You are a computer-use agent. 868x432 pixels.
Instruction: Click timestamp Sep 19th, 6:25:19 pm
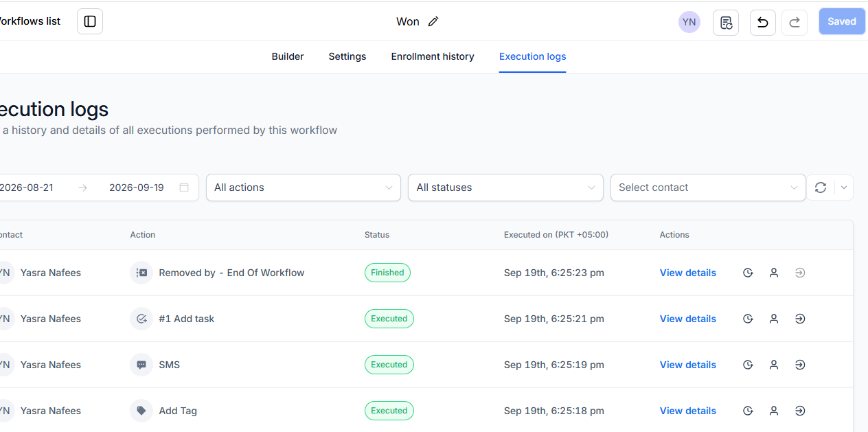tap(554, 365)
